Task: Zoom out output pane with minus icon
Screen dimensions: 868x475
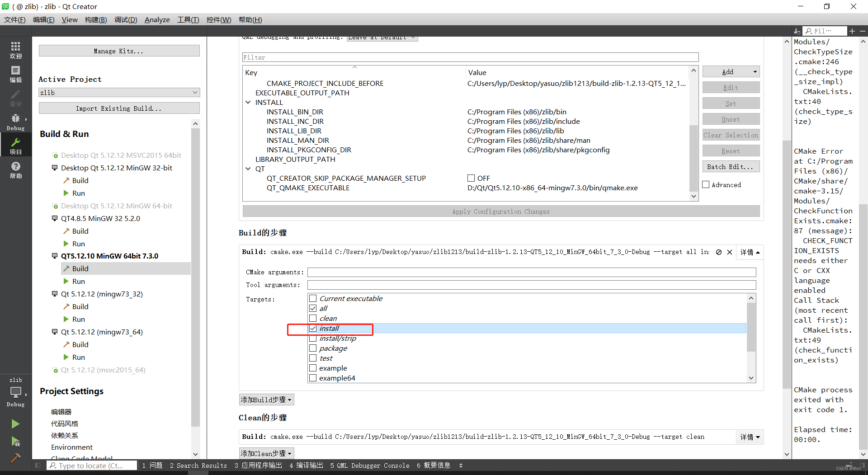Action: coord(863,31)
